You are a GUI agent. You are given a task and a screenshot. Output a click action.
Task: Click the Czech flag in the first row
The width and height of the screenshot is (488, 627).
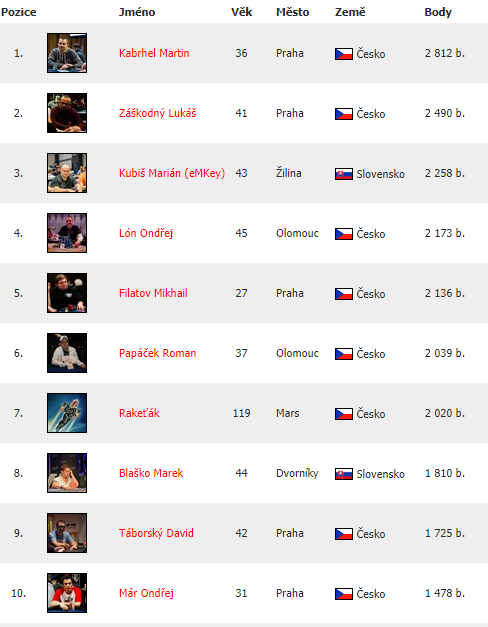click(x=344, y=54)
